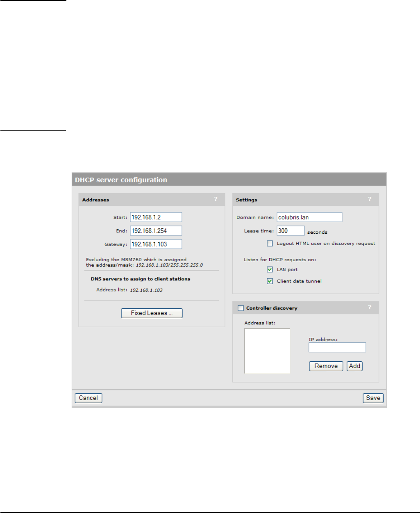Click the DNS address list value 192.168.1.103
Viewport: 420px width, 513px height.
[146, 290]
